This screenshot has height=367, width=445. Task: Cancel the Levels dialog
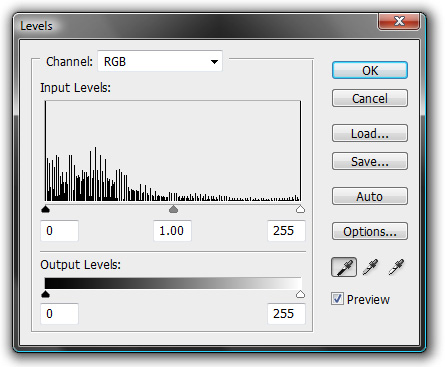(370, 98)
